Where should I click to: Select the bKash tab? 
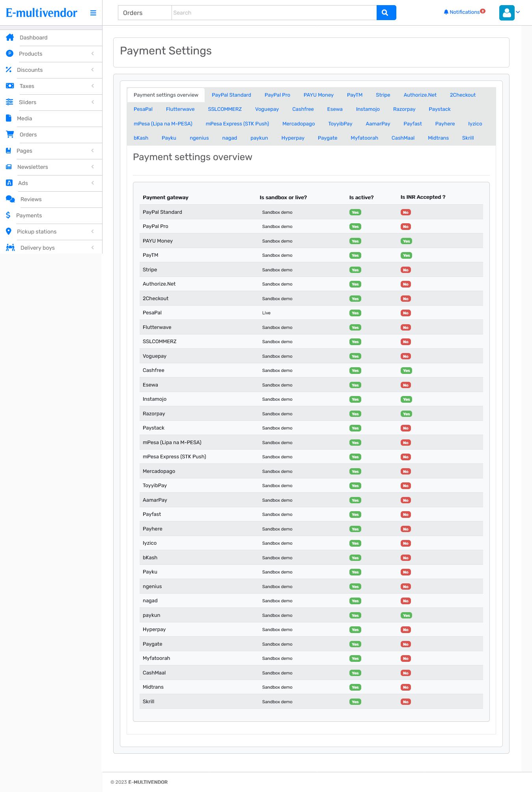coord(141,138)
